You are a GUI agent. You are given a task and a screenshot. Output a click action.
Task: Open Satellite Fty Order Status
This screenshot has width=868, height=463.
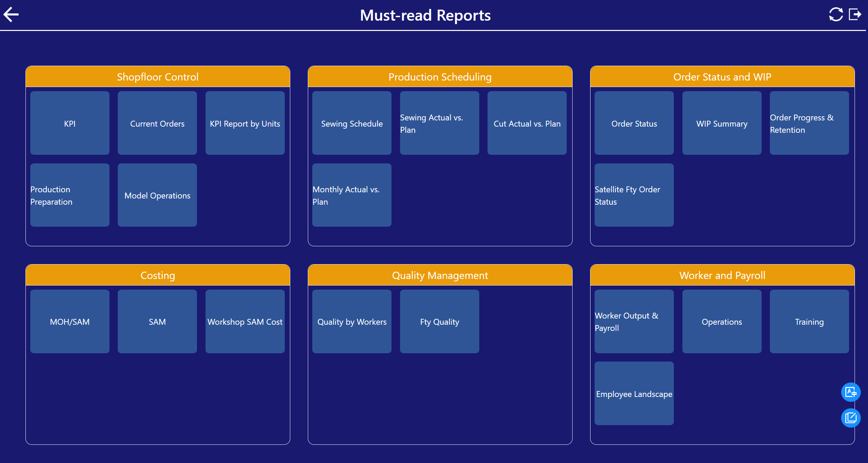pyautogui.click(x=634, y=195)
